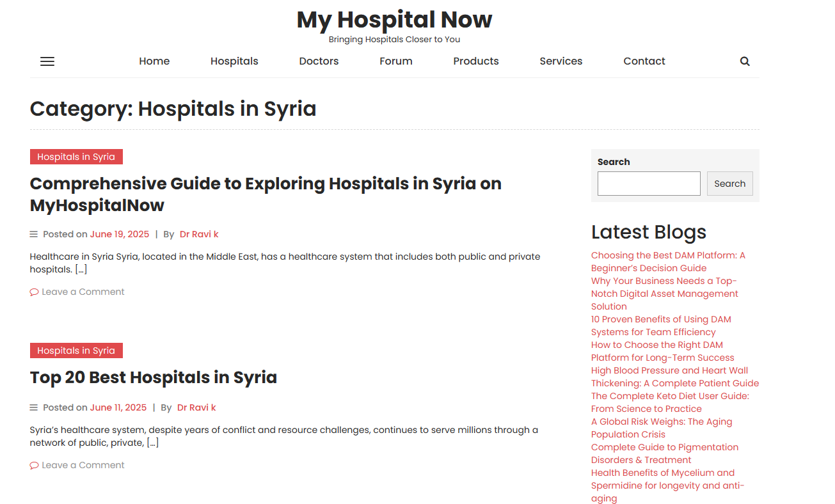
Task: Click the Dr Ravi k author link on June 19 post
Action: (x=199, y=234)
